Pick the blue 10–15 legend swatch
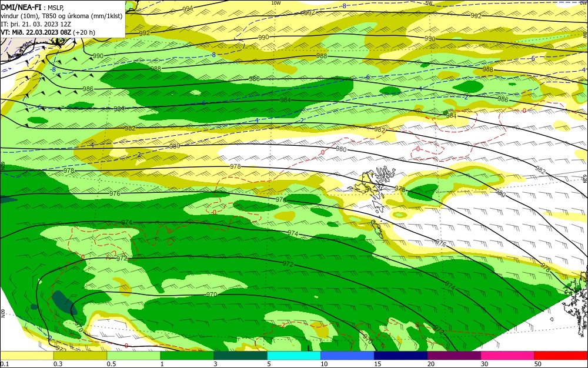588x368 pixels. 348,356
